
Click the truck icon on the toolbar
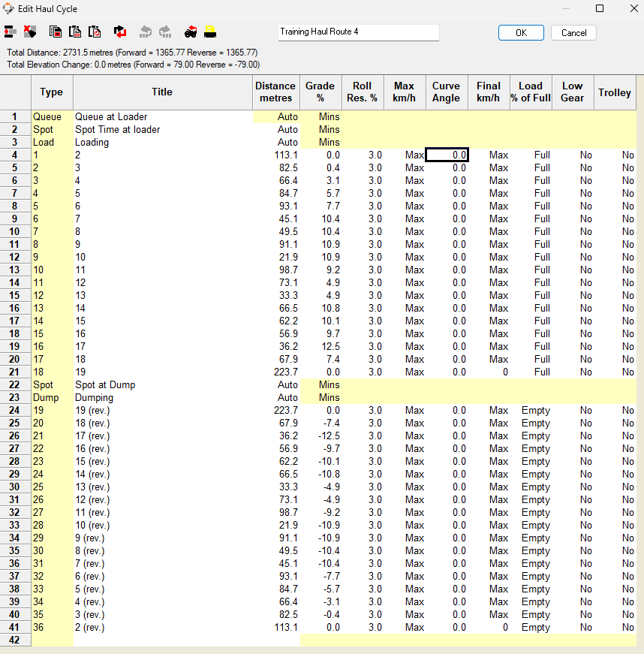click(190, 32)
